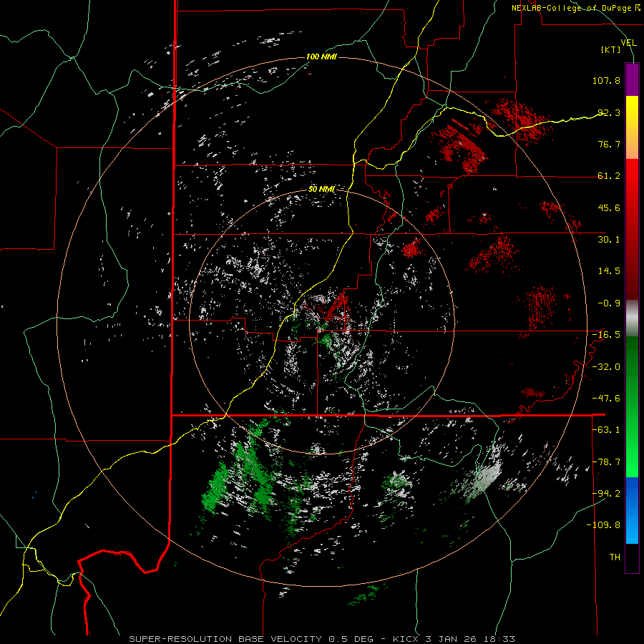Image resolution: width=644 pixels, height=644 pixels.
Task: Pick the blue segment of the velocity color bar
Action: point(632,510)
